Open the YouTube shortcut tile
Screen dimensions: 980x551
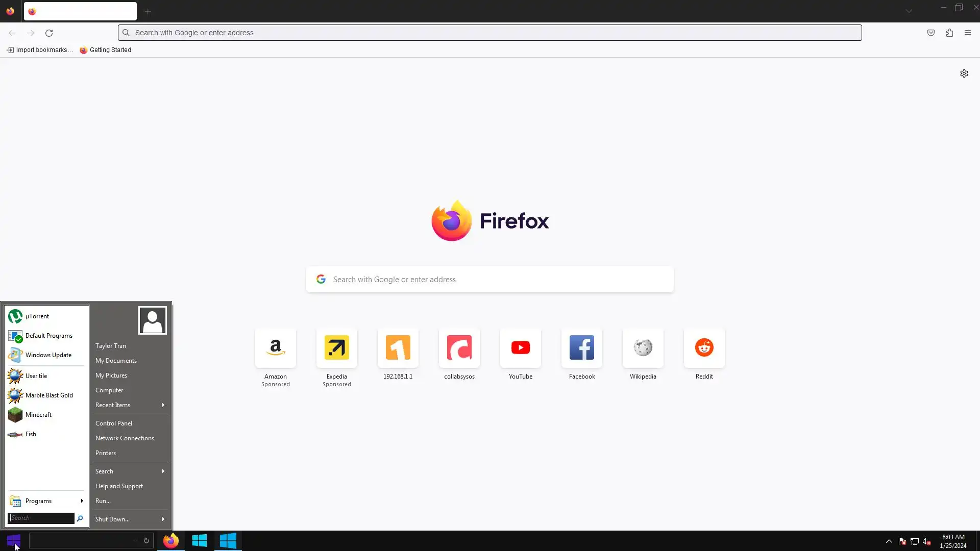(x=520, y=348)
